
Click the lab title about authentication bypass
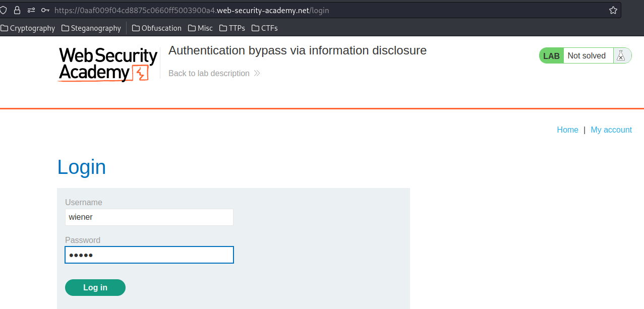tap(298, 50)
